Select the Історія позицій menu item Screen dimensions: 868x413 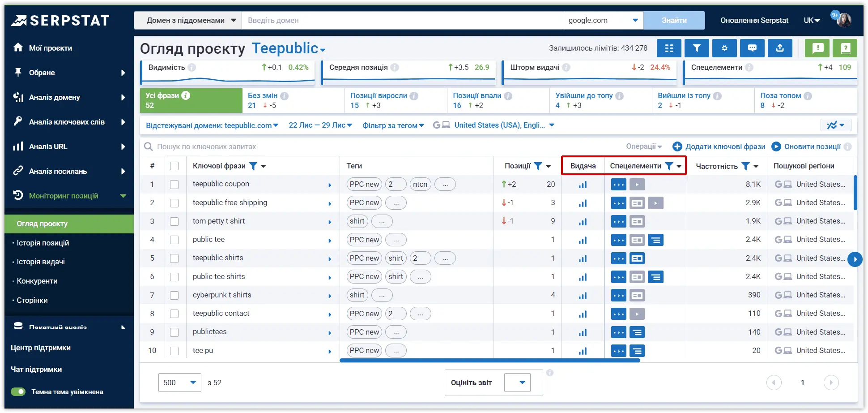(x=43, y=243)
